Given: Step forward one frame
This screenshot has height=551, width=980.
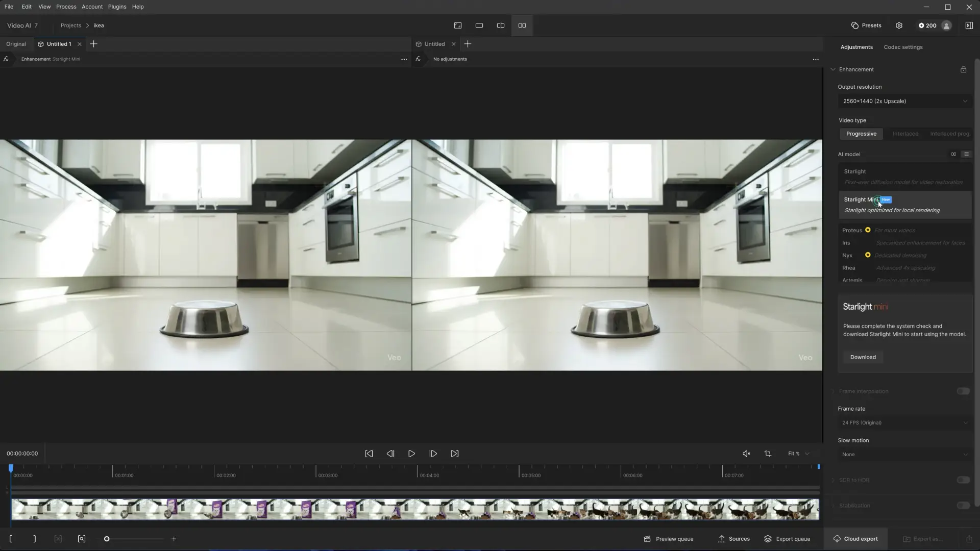Looking at the screenshot, I should click(x=433, y=454).
